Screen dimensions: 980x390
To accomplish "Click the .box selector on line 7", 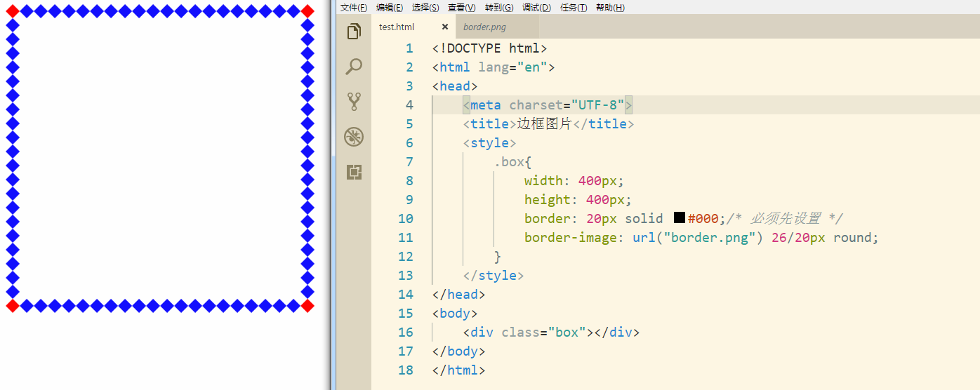I will [x=509, y=162].
